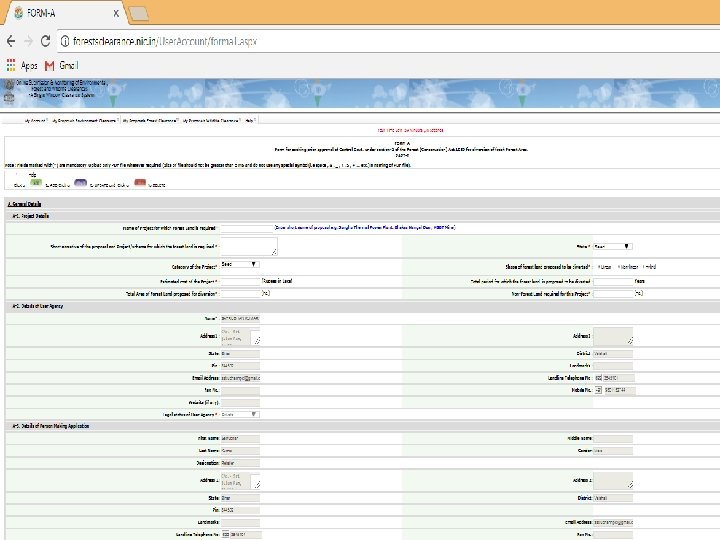Click the applicant Landmarks field
The width and height of the screenshot is (720, 540).
click(240, 523)
